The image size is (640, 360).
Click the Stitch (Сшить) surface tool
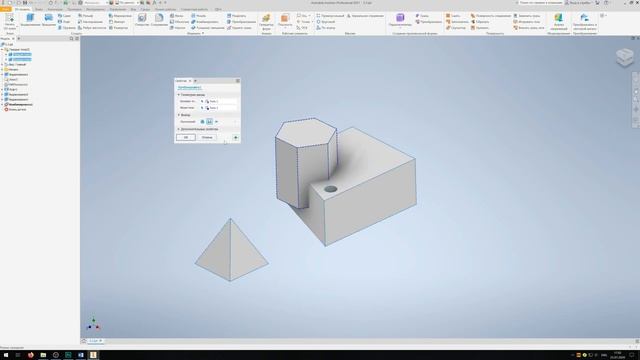(x=453, y=16)
